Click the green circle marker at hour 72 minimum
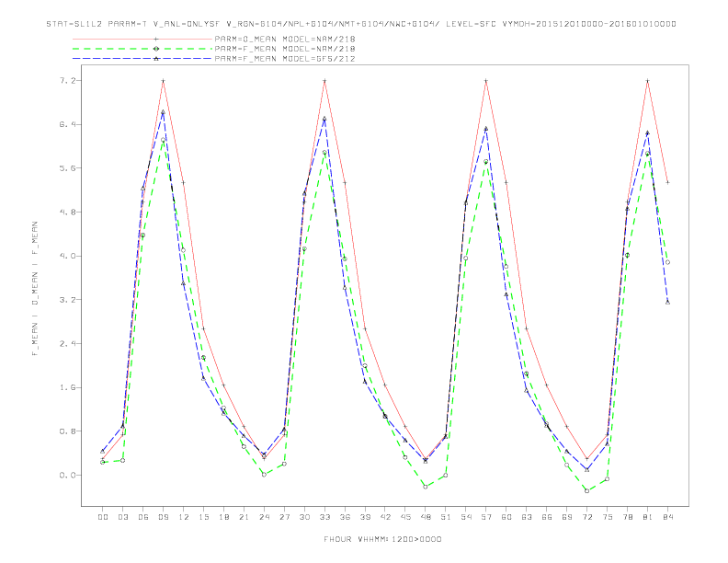Image resolution: width=728 pixels, height=563 pixels. click(x=586, y=491)
